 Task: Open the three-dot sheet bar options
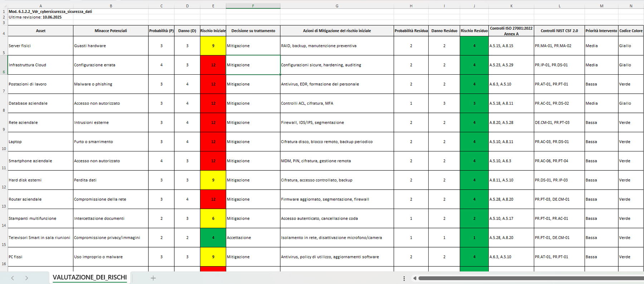[404, 278]
